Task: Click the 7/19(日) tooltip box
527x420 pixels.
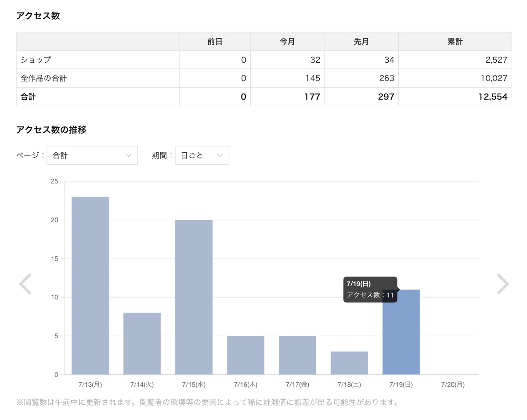Action: coord(370,290)
